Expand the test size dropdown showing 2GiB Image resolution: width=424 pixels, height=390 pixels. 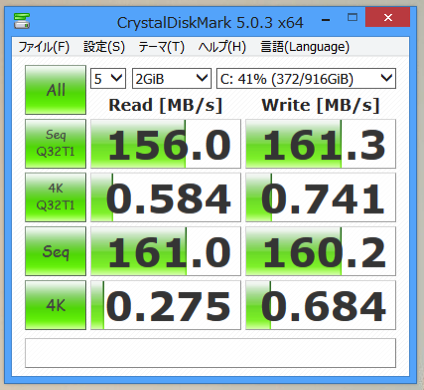tap(172, 79)
